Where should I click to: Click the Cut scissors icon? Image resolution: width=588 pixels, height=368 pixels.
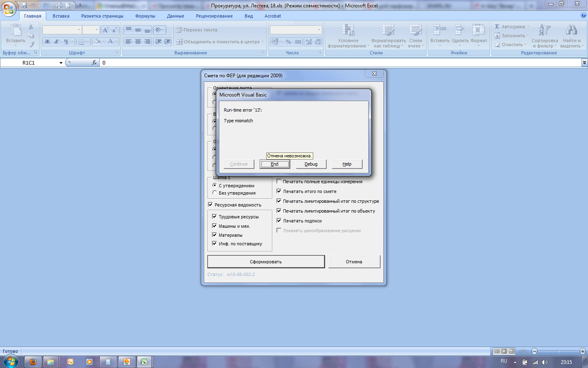tap(31, 27)
